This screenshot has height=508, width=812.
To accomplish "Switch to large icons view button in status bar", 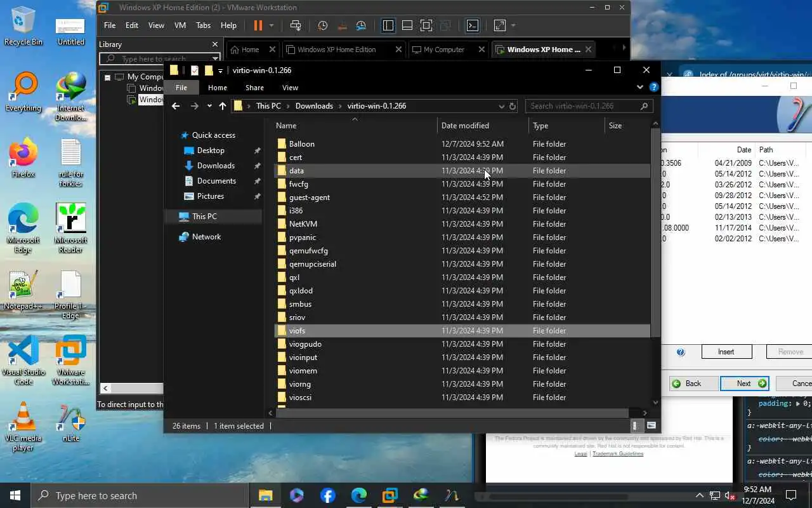I will click(652, 426).
